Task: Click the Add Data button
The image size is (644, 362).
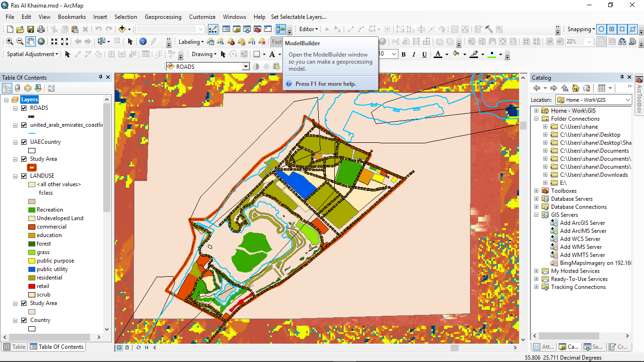Action: 122,29
